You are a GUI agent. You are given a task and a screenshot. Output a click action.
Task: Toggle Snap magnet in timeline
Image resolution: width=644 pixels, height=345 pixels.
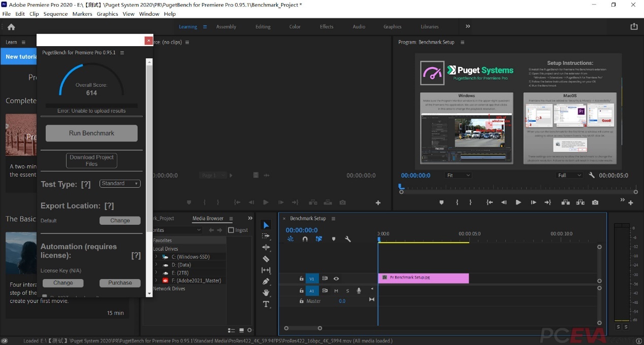pos(305,238)
